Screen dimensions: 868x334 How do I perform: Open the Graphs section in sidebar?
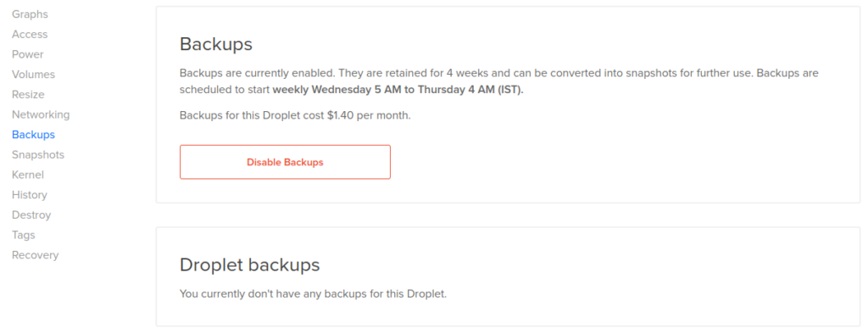[30, 14]
